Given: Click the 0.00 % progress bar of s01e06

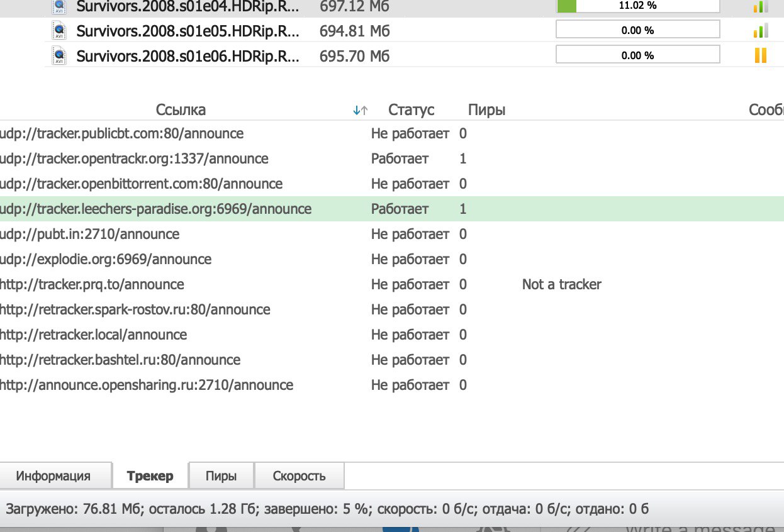Looking at the screenshot, I should (638, 55).
